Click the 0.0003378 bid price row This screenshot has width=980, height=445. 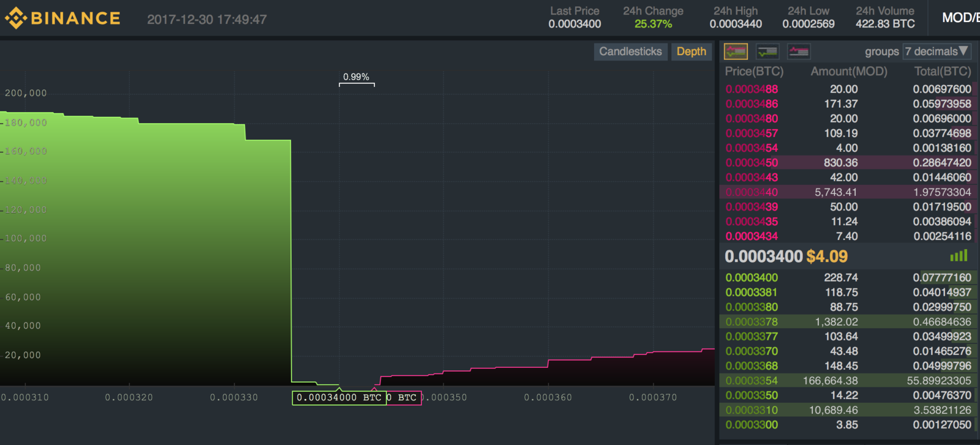(x=848, y=322)
